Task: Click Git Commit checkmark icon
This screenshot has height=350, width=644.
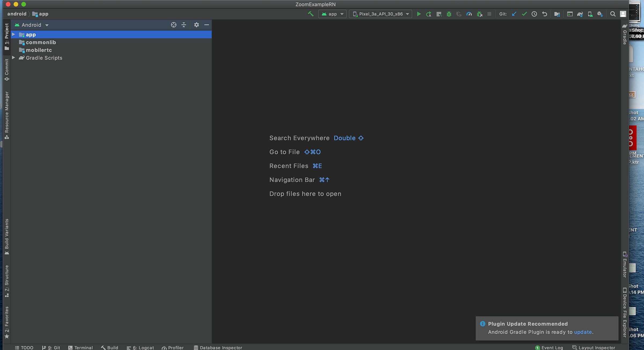Action: click(x=524, y=14)
